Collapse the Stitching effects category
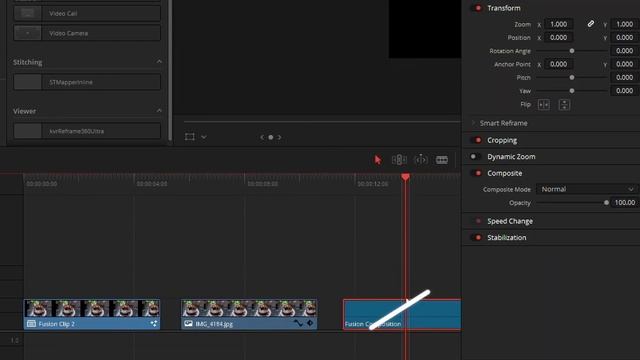The width and height of the screenshot is (640, 360). pyautogui.click(x=159, y=62)
